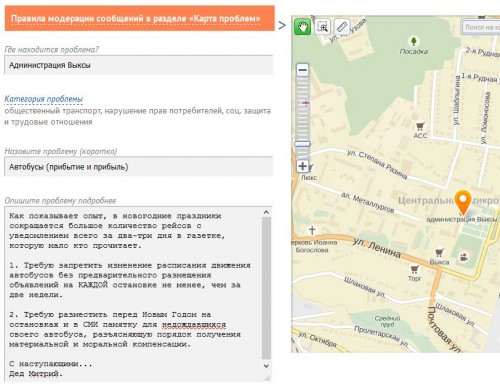Click the textarea scroll down arrow
This screenshot has width=500, height=389.
click(x=266, y=366)
